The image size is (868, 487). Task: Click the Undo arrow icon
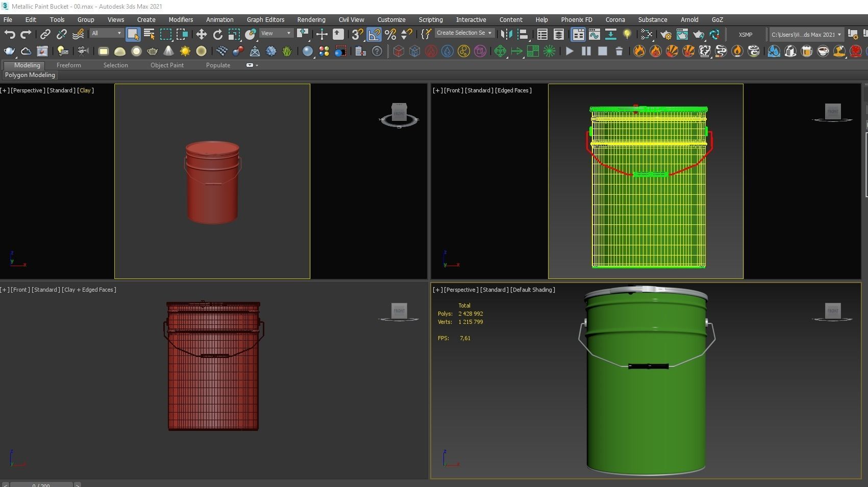tap(10, 34)
